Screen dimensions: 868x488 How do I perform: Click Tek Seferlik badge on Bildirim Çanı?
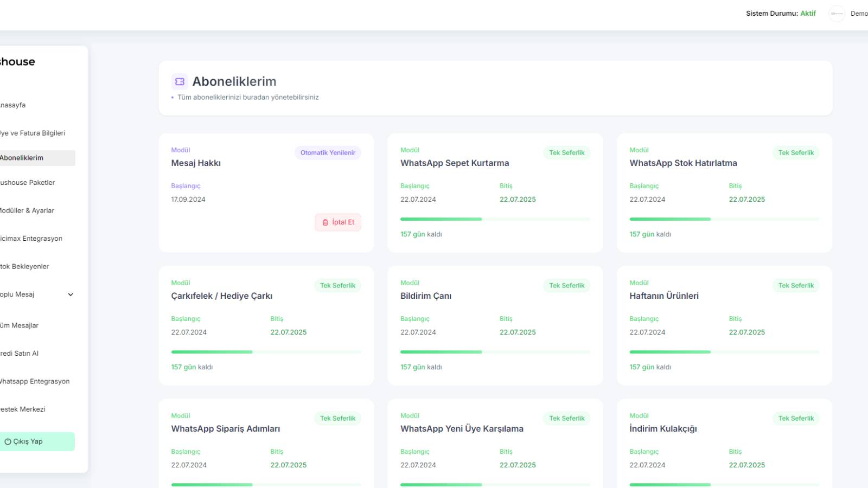(566, 286)
